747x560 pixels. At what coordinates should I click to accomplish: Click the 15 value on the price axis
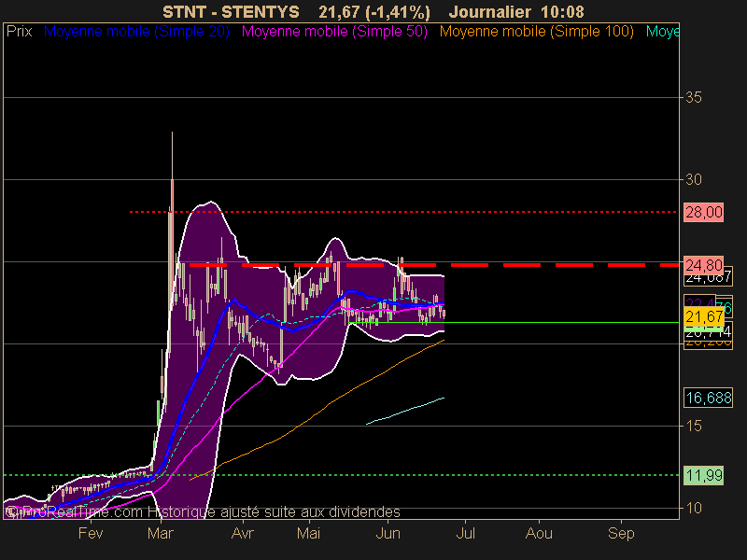(x=694, y=426)
